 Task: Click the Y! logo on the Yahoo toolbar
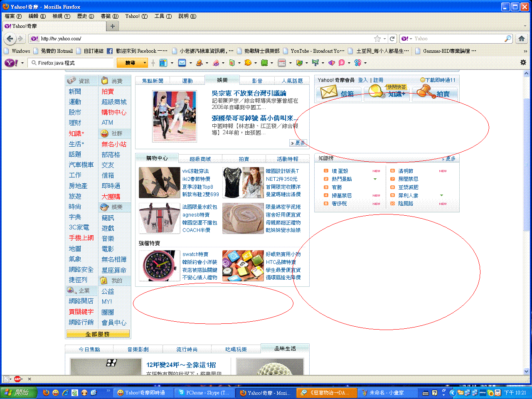11,63
